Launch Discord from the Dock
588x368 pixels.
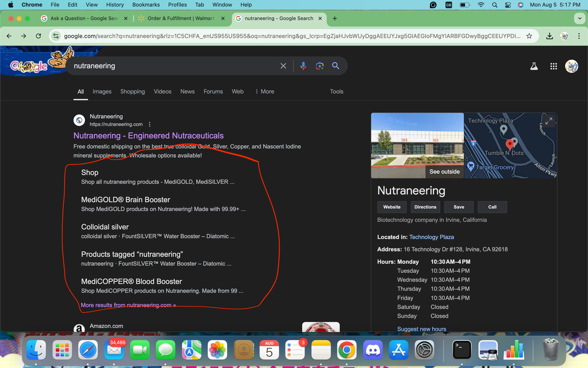(373, 350)
